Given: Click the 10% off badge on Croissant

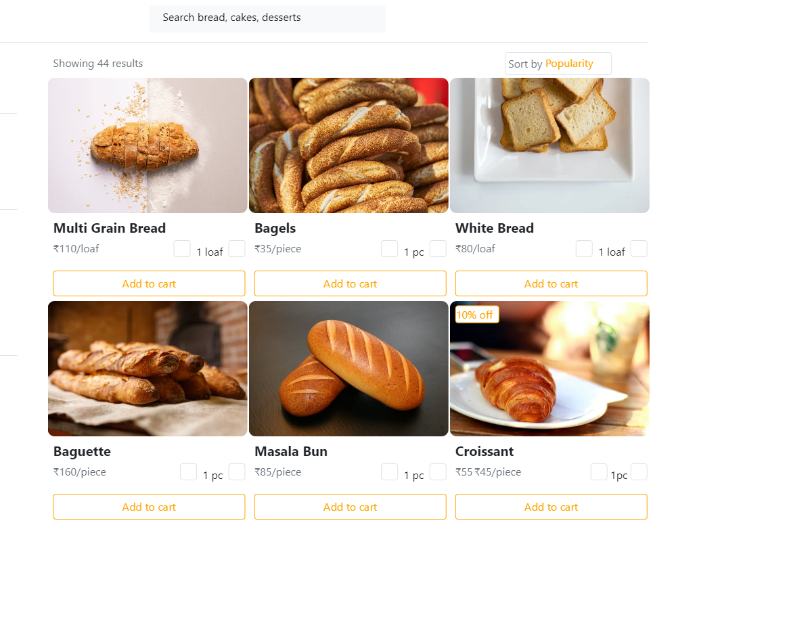Looking at the screenshot, I should coord(477,315).
